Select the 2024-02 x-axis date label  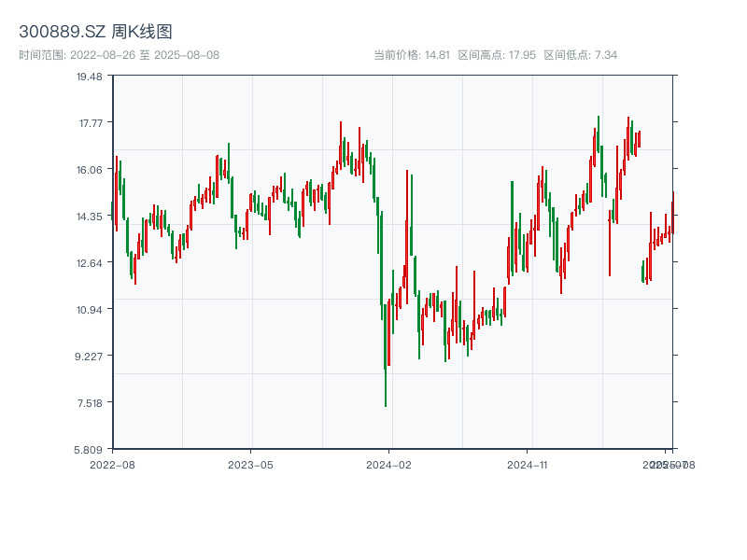[389, 464]
